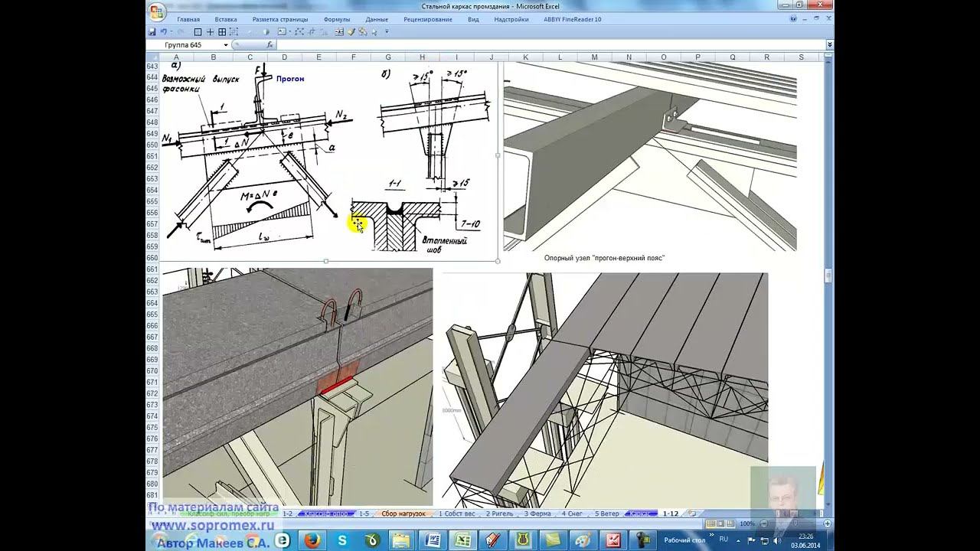Switch to Page Break Preview in status bar
This screenshot has width=980, height=551.
coord(731,523)
